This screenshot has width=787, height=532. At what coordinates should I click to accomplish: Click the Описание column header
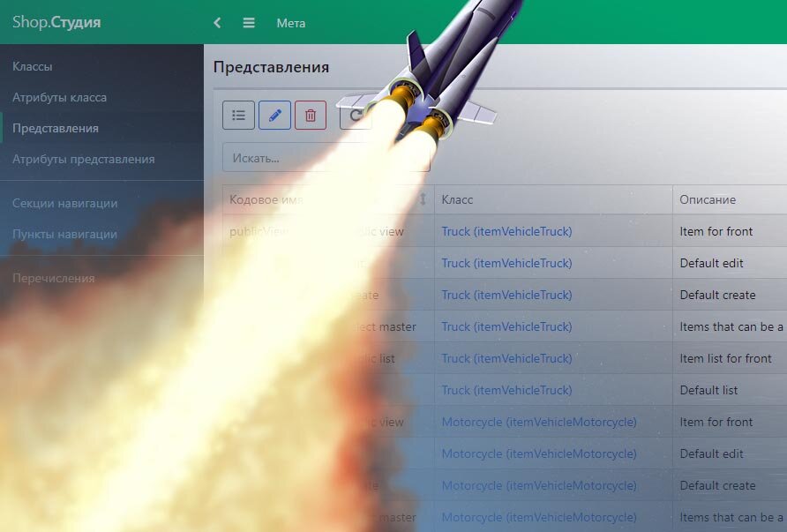(730, 199)
